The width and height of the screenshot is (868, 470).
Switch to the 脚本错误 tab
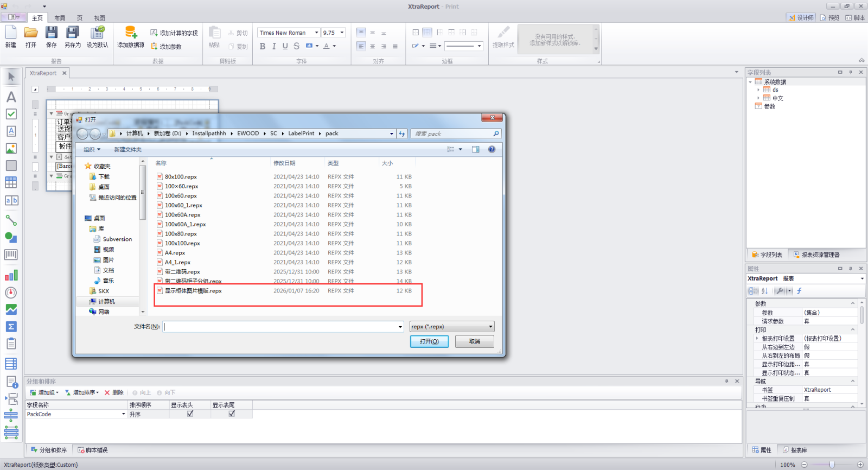coord(93,450)
